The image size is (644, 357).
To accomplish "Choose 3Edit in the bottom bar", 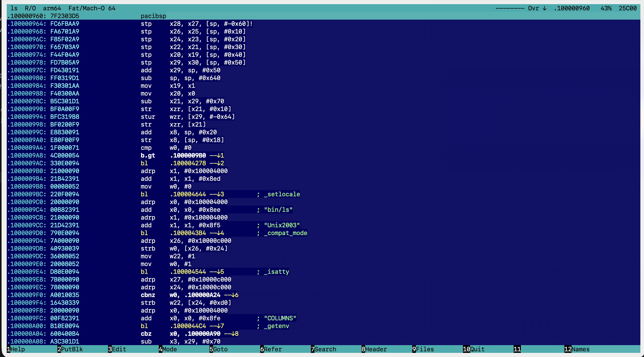I will click(117, 349).
